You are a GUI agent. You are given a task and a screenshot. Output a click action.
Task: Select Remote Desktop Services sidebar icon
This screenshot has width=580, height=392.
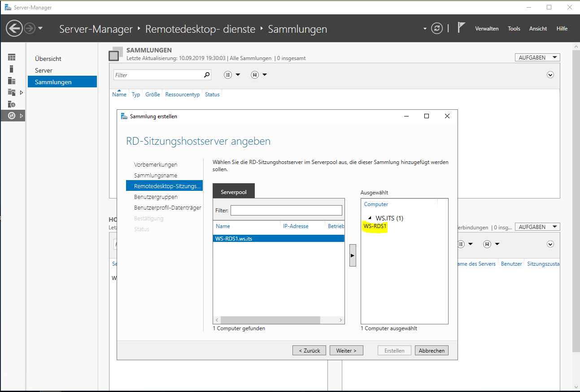point(12,116)
